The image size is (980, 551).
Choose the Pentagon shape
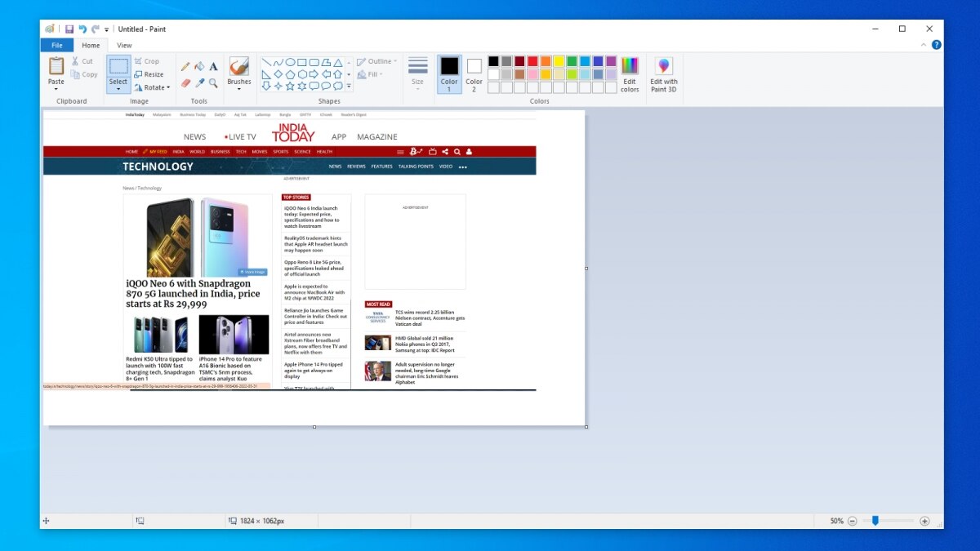[291, 74]
